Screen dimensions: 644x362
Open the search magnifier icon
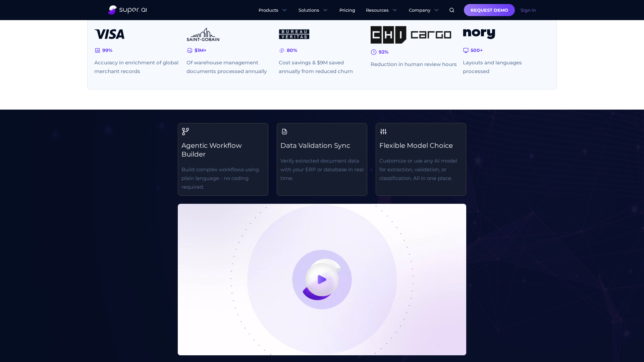tap(452, 10)
